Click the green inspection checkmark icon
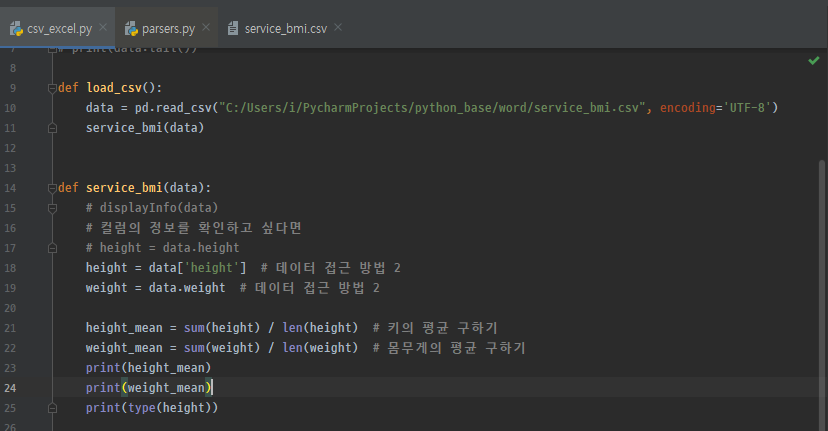Image resolution: width=828 pixels, height=431 pixels. tap(814, 61)
